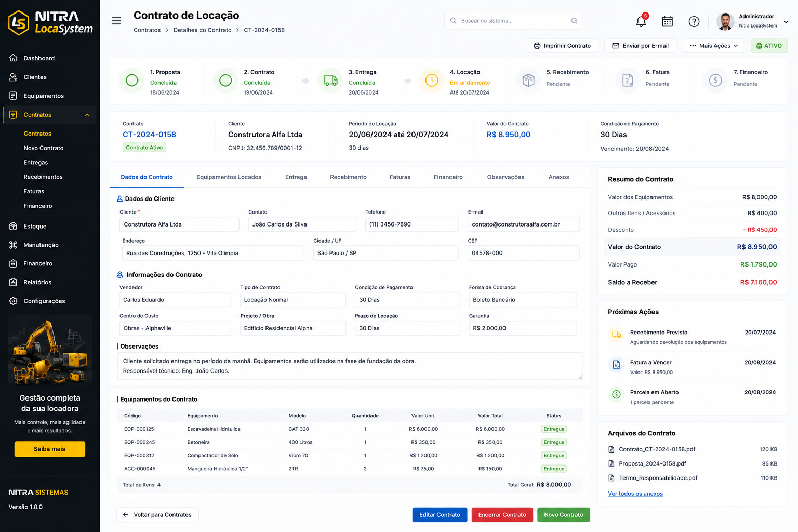Click the Locação clock step icon
Viewport: 798px width, 532px height.
point(432,81)
